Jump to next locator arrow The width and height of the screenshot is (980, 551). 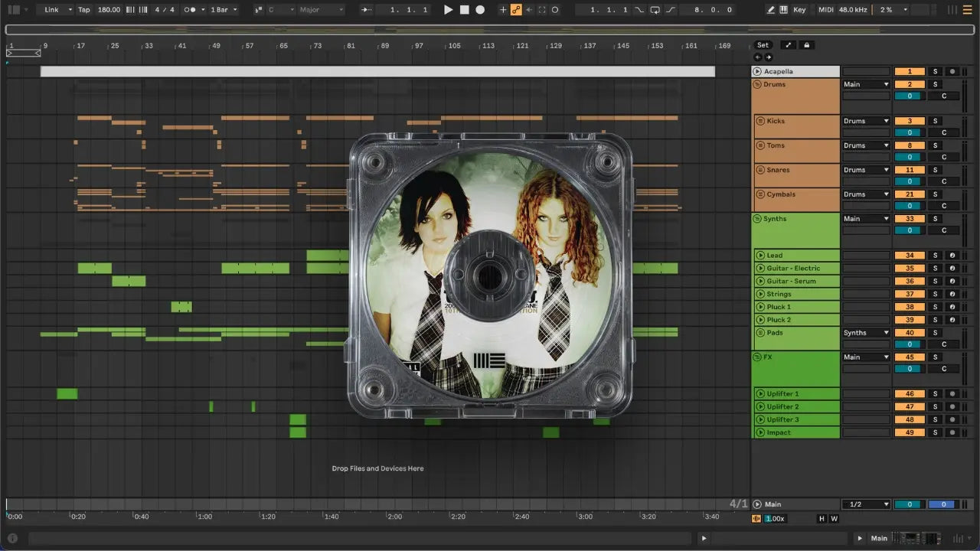coord(769,57)
